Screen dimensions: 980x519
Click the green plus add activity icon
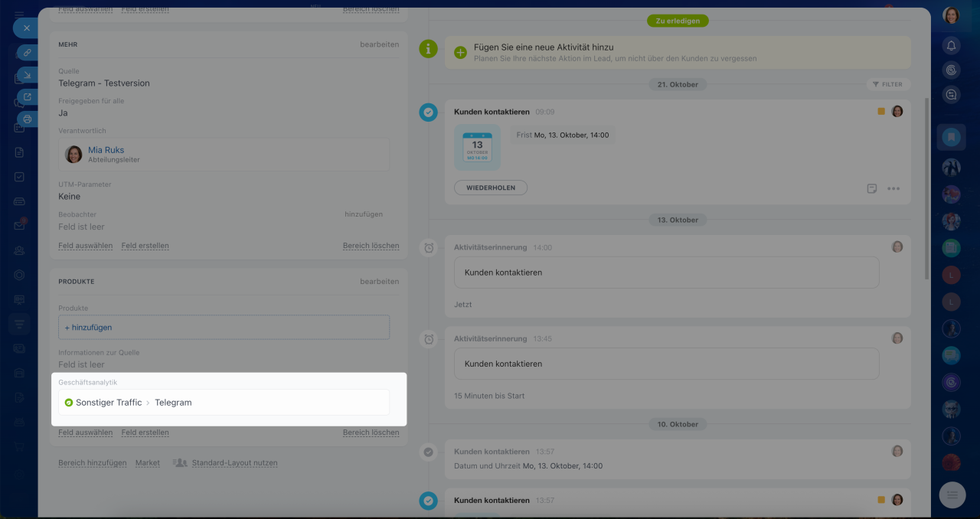click(460, 53)
